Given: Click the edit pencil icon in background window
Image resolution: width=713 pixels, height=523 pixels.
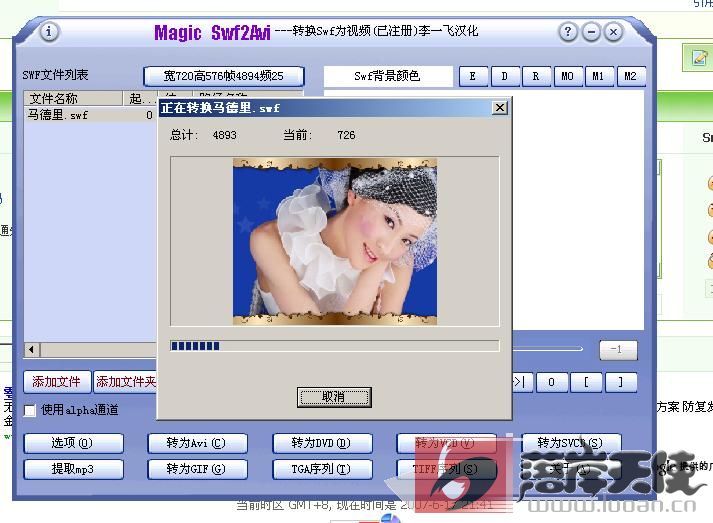Looking at the screenshot, I should click(699, 58).
